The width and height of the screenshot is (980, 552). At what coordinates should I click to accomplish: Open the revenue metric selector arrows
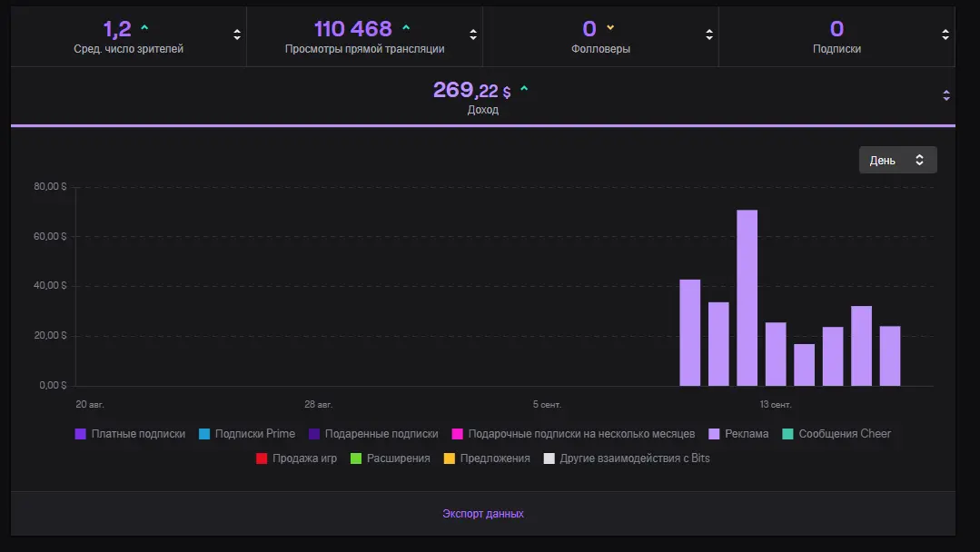946,95
